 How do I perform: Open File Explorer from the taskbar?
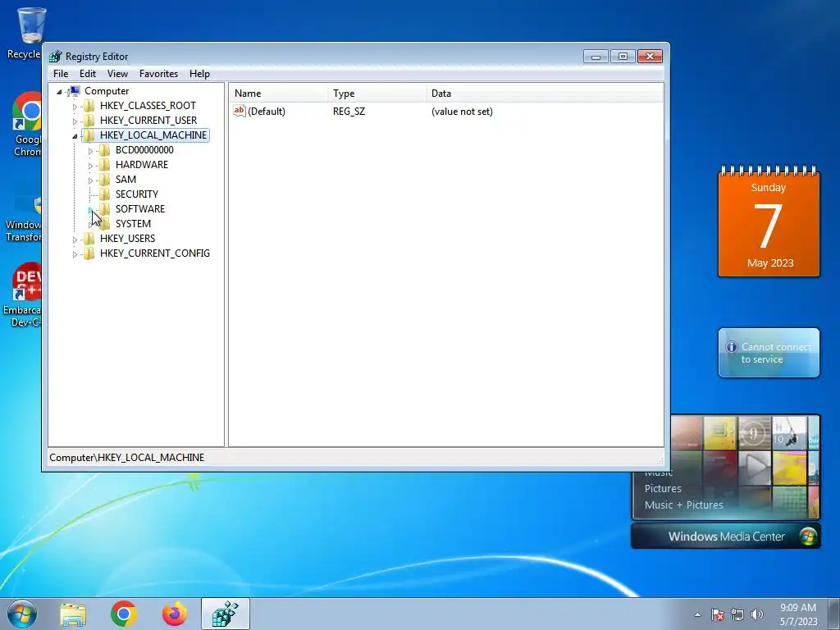(73, 614)
